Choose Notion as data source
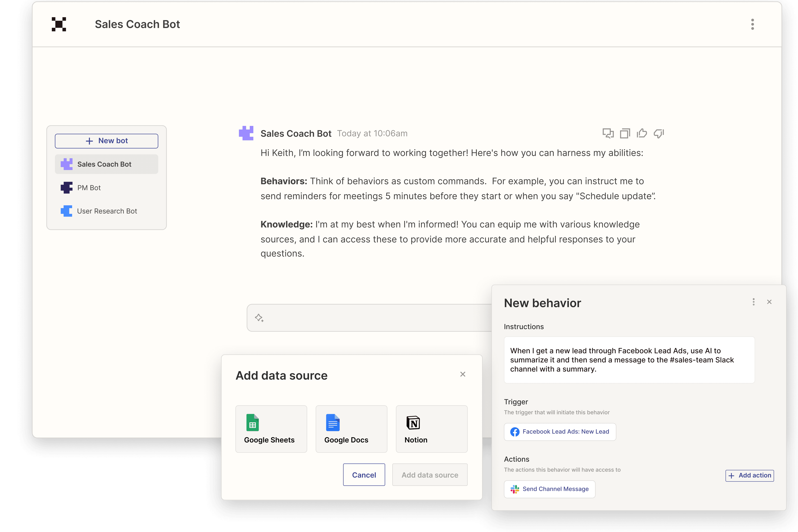Screen dimensions: 798x532 click(432, 429)
